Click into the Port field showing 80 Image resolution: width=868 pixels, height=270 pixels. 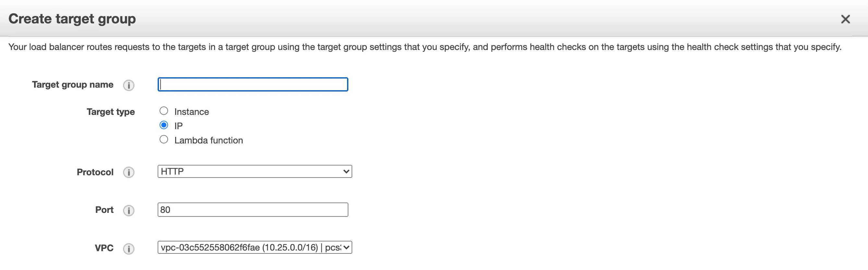[253, 210]
